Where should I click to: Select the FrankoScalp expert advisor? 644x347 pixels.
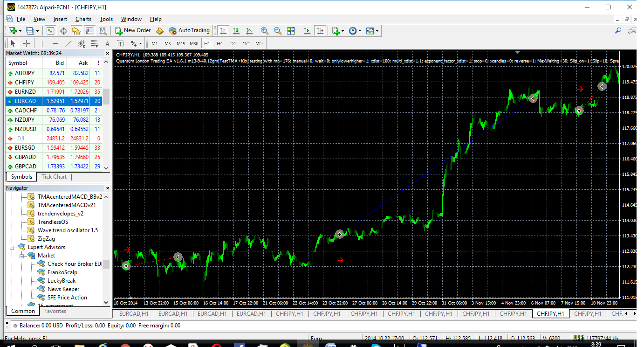[x=62, y=272]
